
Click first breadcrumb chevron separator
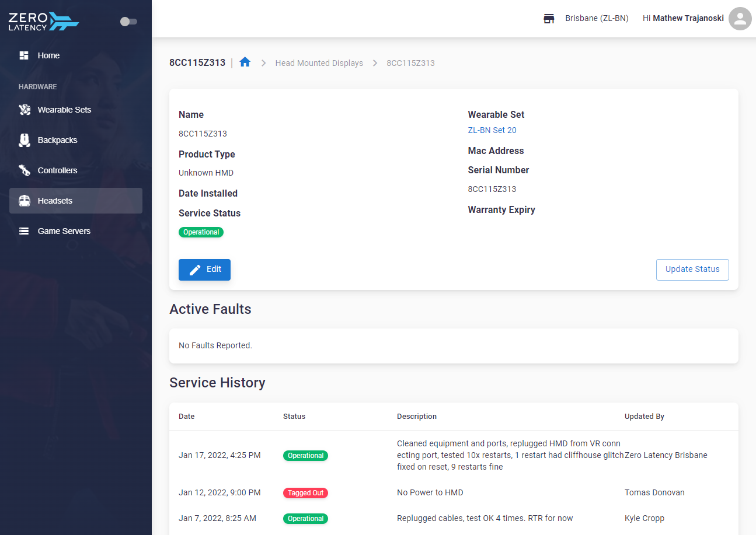(x=263, y=63)
